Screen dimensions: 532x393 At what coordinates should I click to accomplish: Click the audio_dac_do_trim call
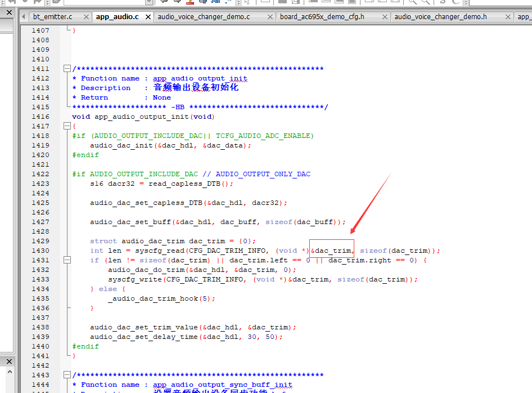click(x=146, y=270)
